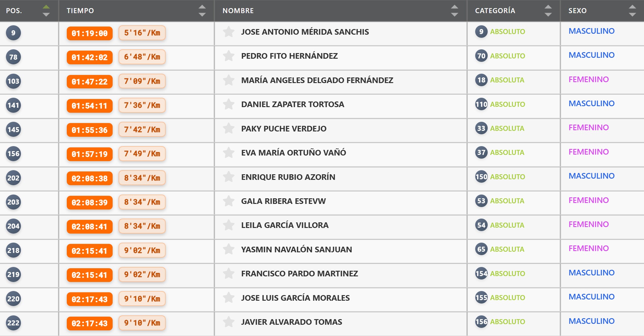Toggle favorite star for Pedro Fito Hernández

point(228,56)
